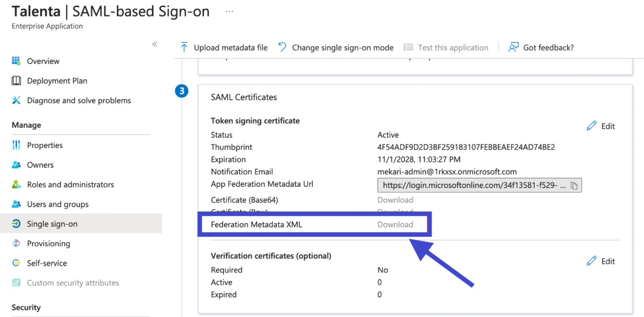
Task: Select Properties in the Manage section
Action: [45, 145]
